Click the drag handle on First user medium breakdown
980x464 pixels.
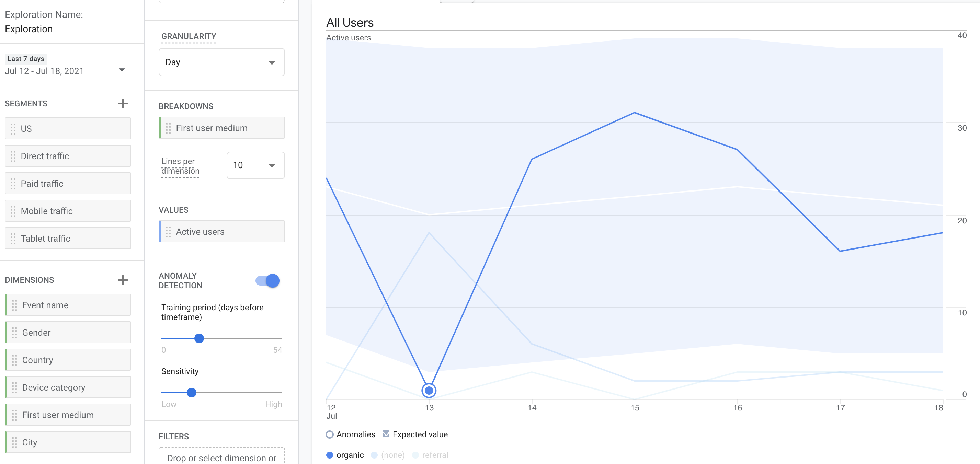pyautogui.click(x=169, y=128)
